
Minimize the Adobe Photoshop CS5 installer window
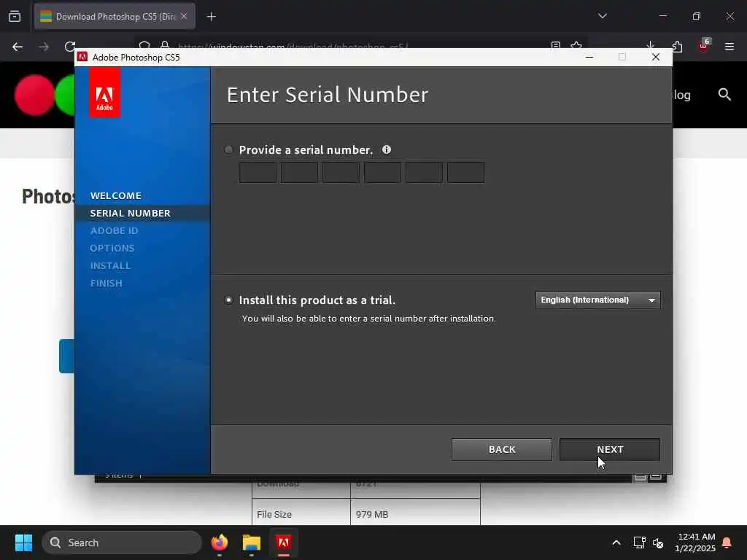click(x=589, y=57)
